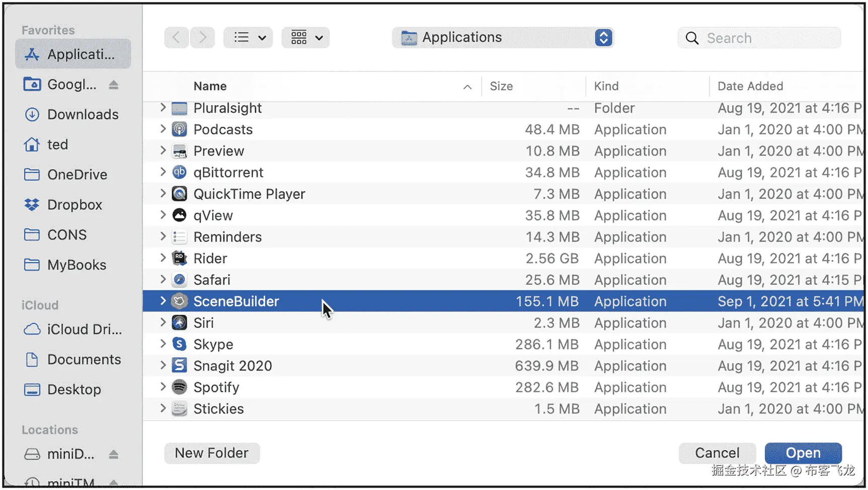Viewport: 868px width, 490px height.
Task: Click the qView app icon
Action: [x=179, y=215]
